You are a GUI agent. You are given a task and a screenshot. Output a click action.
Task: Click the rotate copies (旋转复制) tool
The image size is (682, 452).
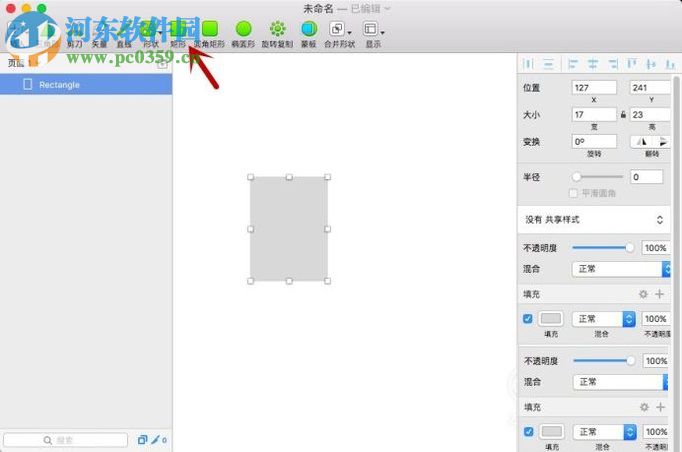[277, 34]
